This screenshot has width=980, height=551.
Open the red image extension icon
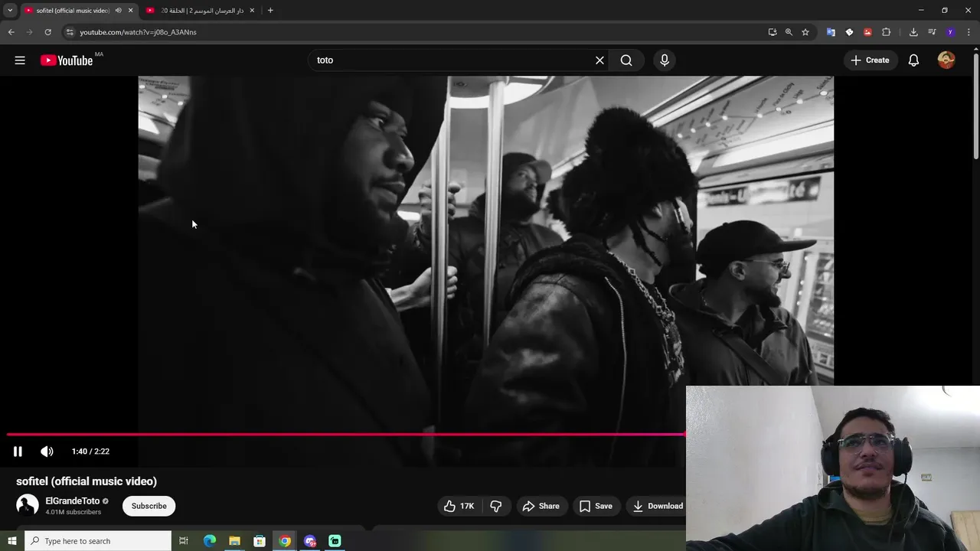click(867, 32)
